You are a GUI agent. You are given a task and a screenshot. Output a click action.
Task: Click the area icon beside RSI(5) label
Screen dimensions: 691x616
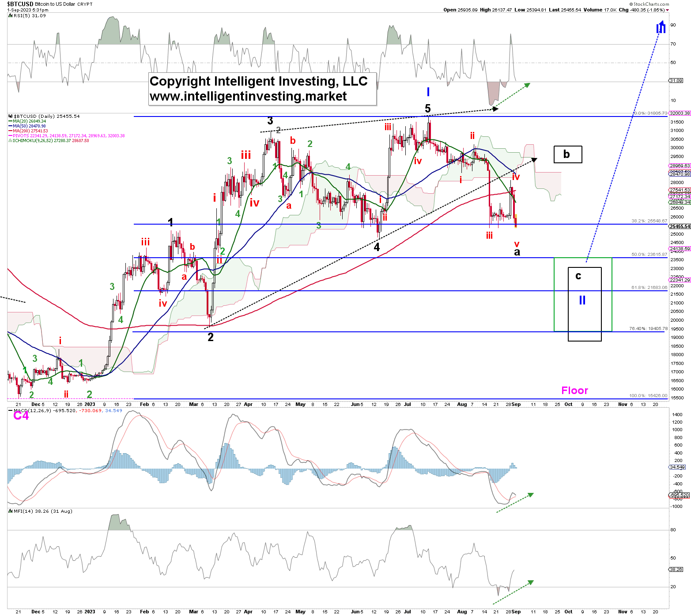(11, 15)
